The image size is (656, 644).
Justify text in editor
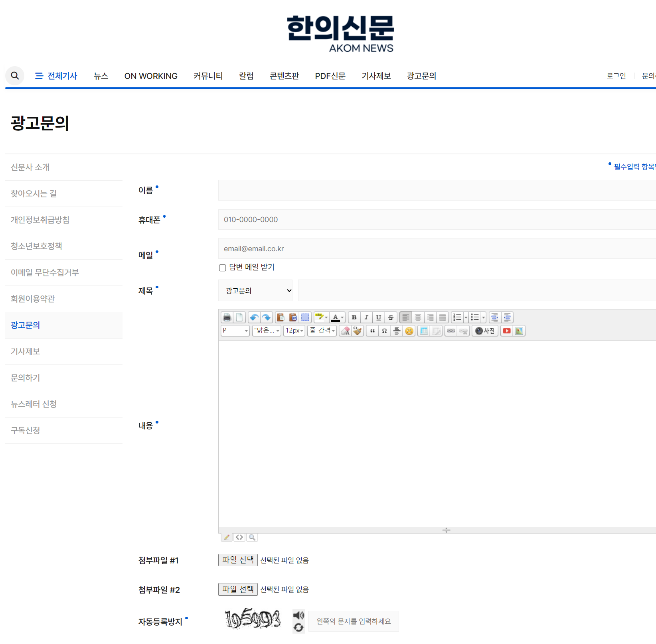tap(443, 317)
